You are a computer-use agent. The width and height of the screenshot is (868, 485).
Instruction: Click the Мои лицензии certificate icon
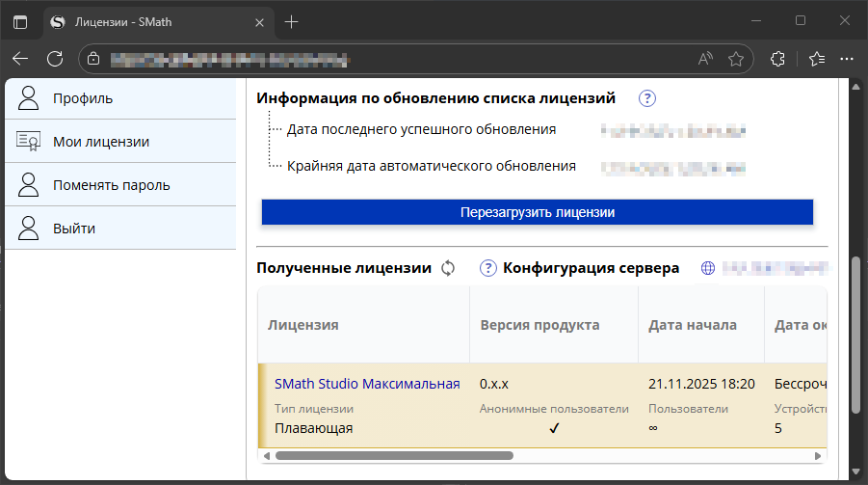click(28, 142)
